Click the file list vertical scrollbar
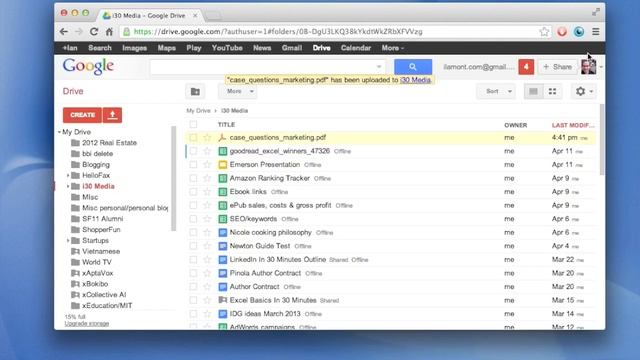Image resolution: width=640 pixels, height=360 pixels. pyautogui.click(x=602, y=140)
